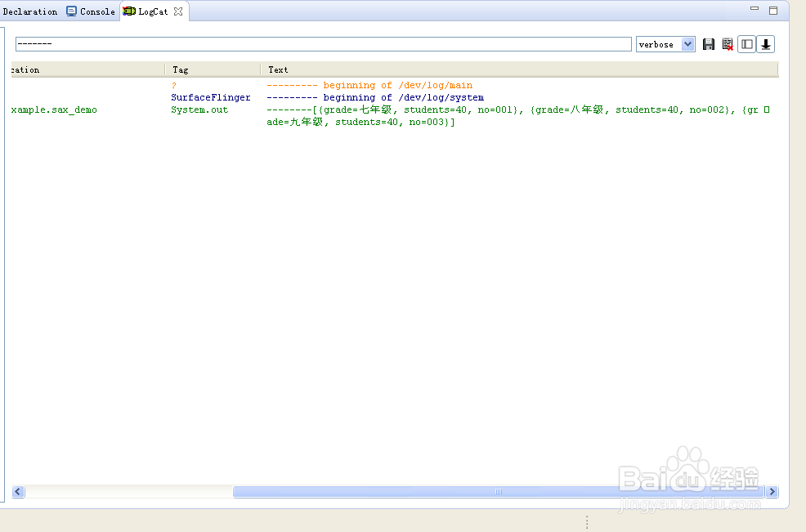Switch to the Declaration tab
The image size is (806, 532).
(x=29, y=11)
